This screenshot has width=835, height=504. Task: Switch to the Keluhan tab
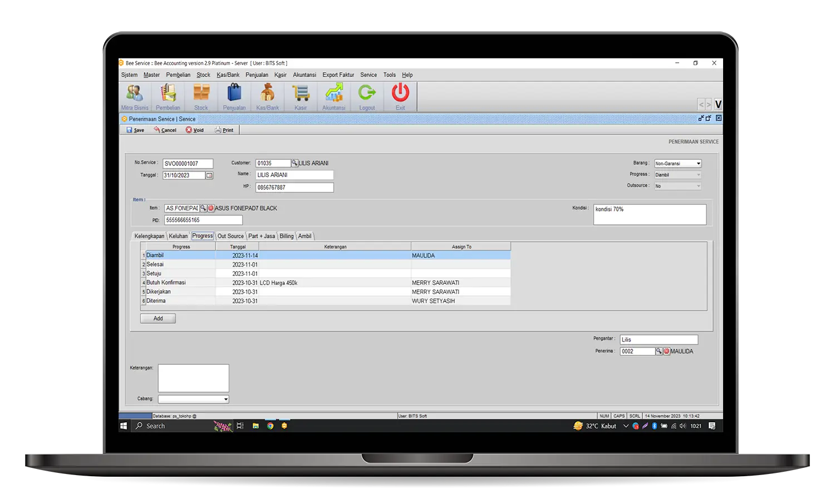178,236
